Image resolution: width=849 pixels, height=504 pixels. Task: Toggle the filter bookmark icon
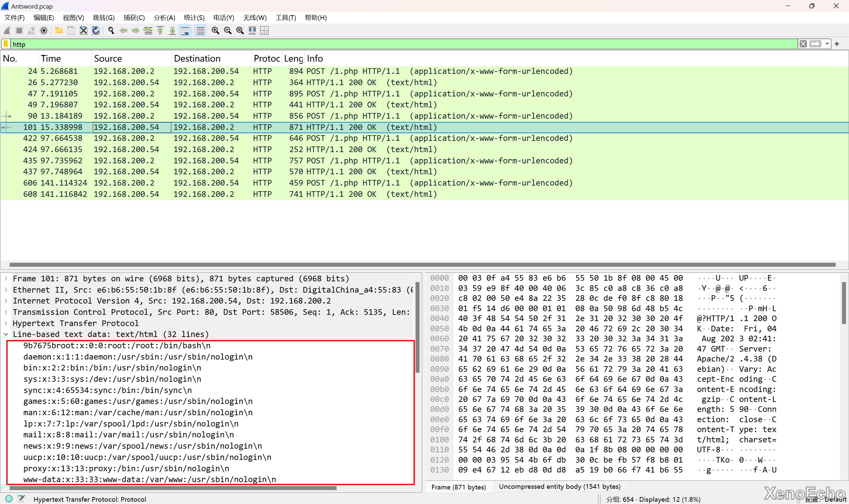[6, 44]
